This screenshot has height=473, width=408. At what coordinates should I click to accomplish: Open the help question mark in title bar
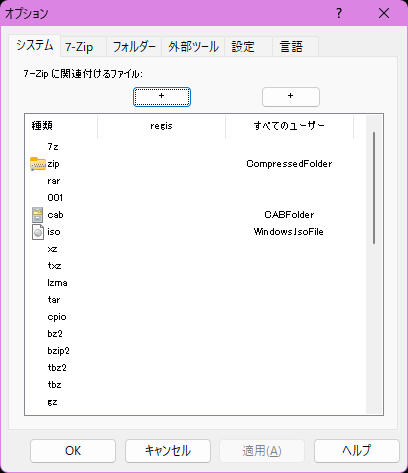pyautogui.click(x=339, y=13)
